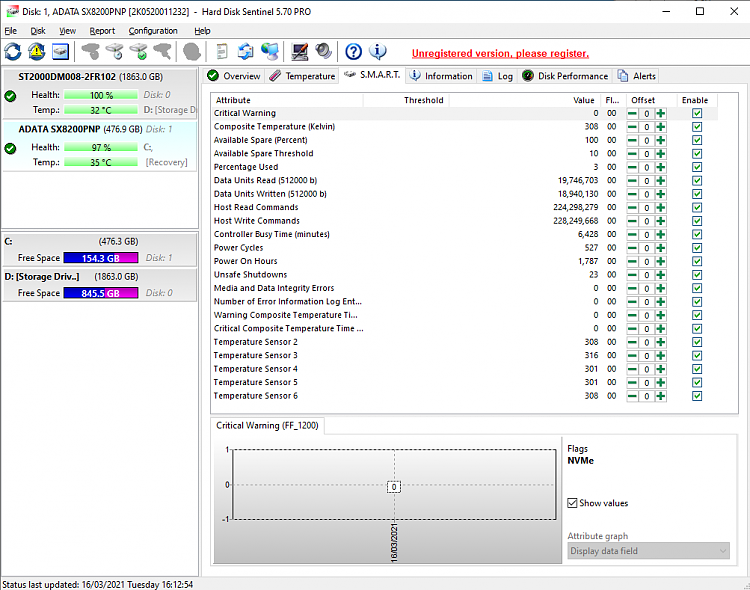Click the refresh disk status toolbar icon
This screenshot has width=750, height=590.
[13, 52]
